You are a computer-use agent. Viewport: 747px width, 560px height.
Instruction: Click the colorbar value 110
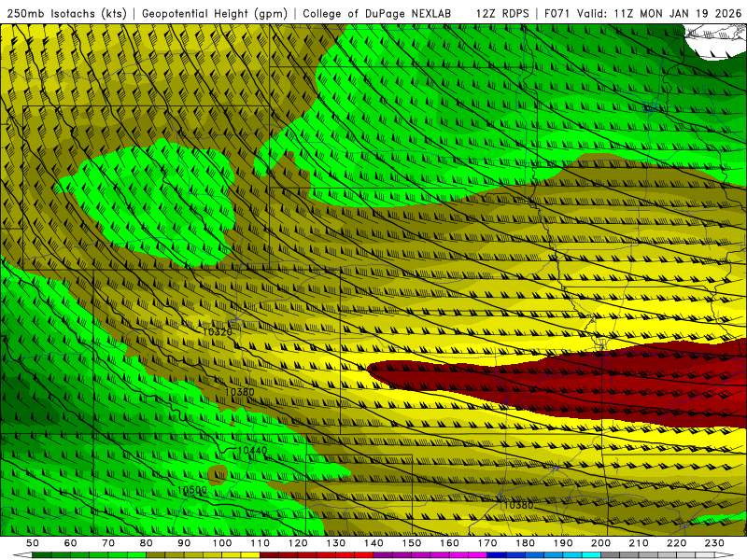(261, 543)
